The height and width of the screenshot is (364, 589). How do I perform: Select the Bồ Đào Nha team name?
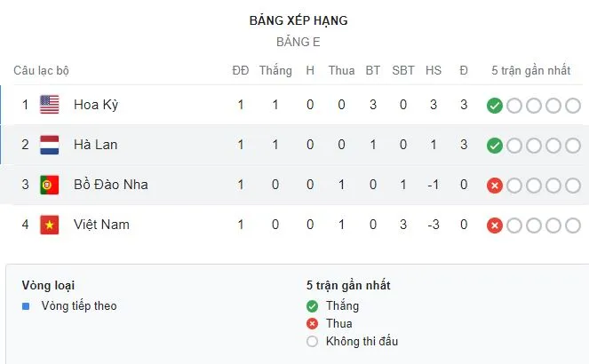point(111,185)
